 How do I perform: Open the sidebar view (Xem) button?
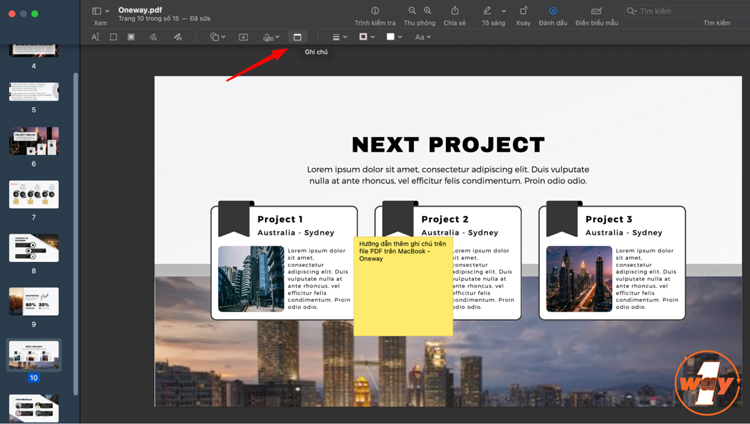tap(96, 11)
